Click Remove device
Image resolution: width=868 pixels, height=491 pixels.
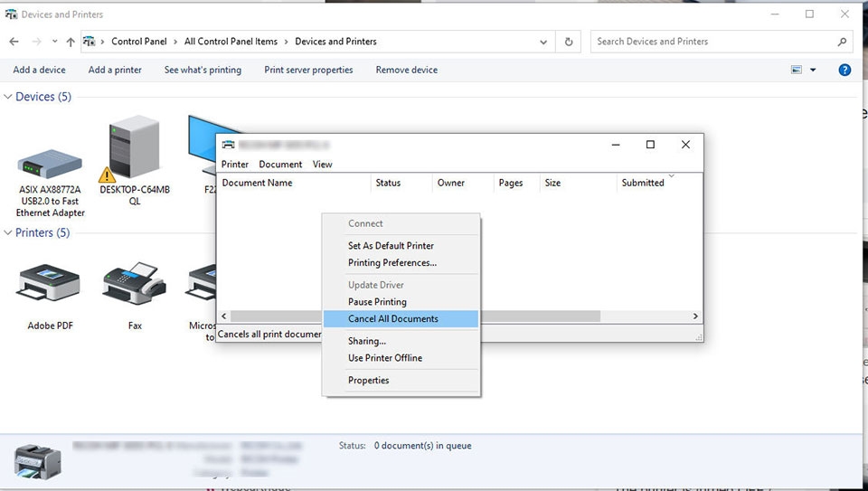point(406,70)
